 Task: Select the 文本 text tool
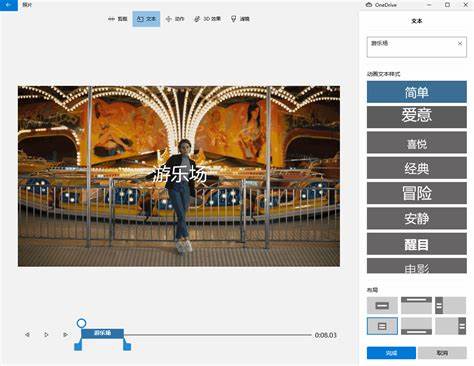(x=146, y=19)
